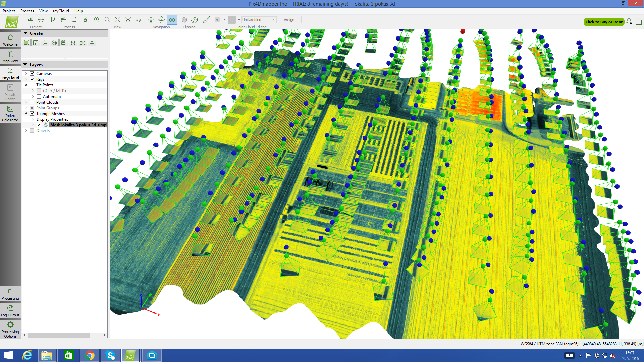Expand the Point Groups tree node
This screenshot has height=362, width=644.
tap(26, 108)
